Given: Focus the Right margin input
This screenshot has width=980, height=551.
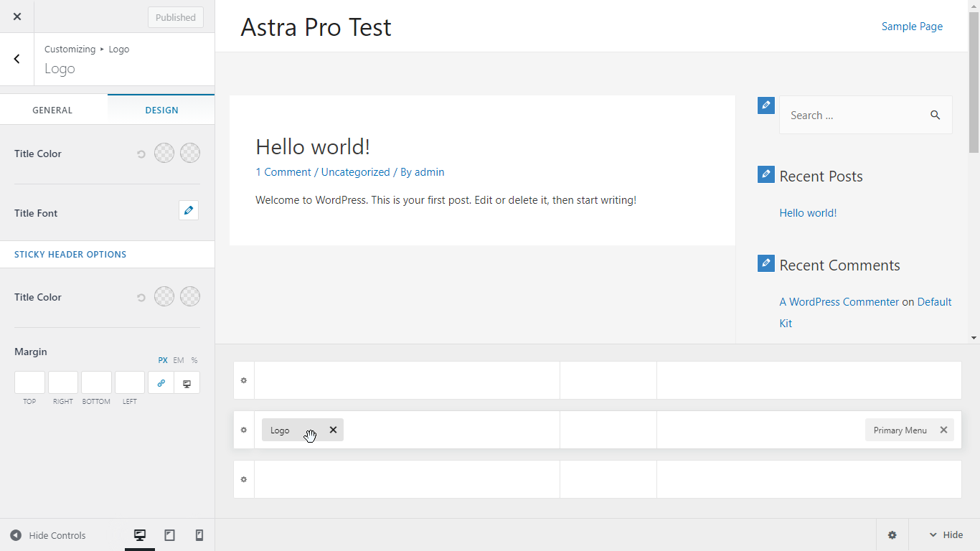Looking at the screenshot, I should click(x=63, y=382).
